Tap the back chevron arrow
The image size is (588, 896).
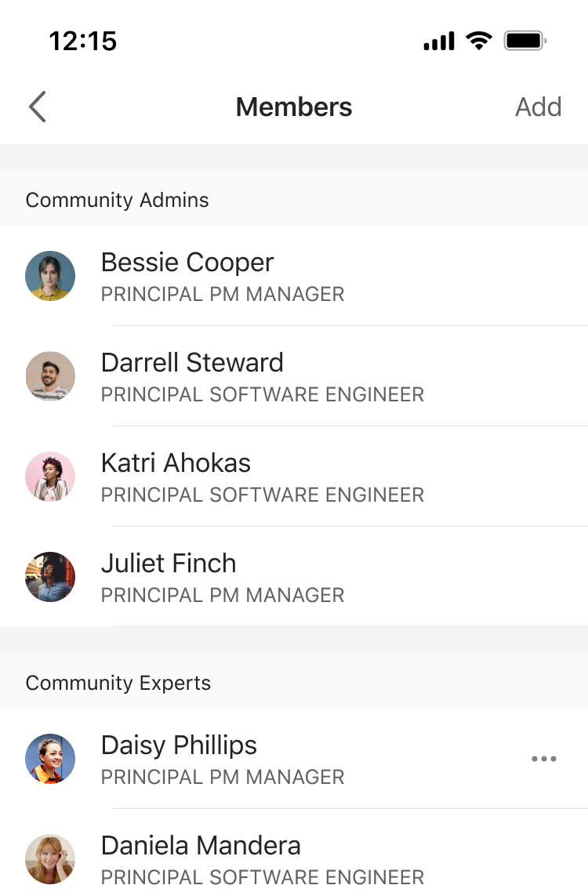click(38, 107)
